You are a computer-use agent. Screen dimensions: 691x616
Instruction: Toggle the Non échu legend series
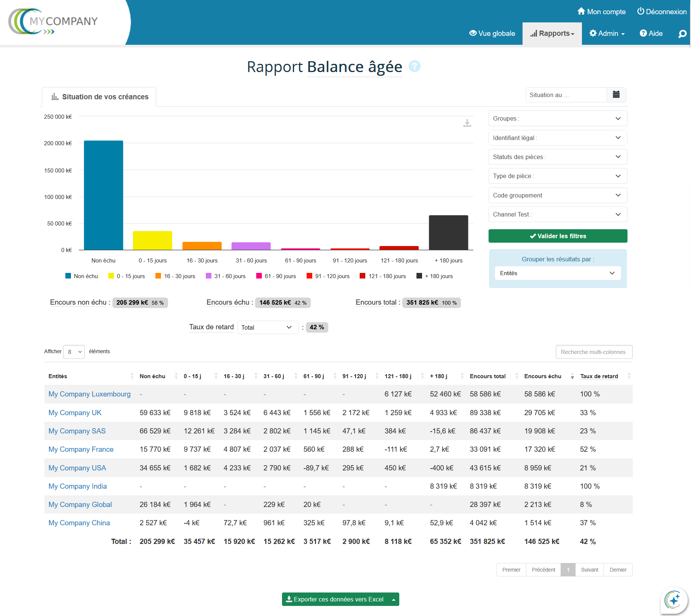(82, 276)
